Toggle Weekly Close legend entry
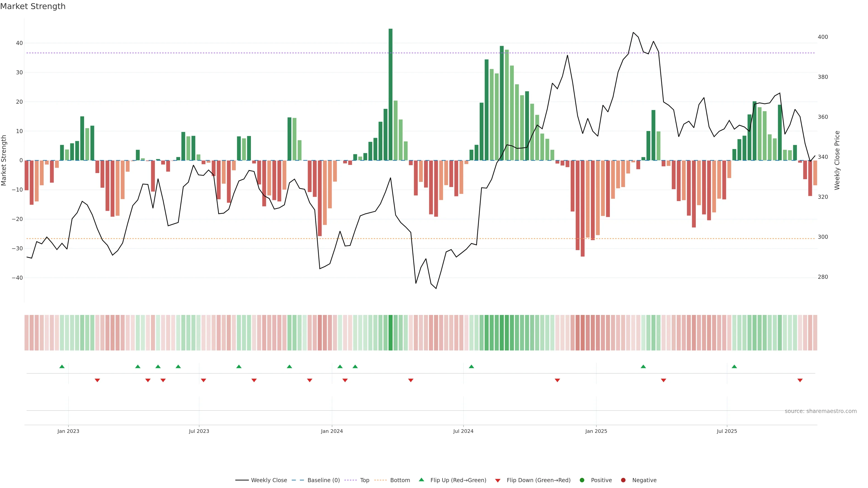This screenshot has height=488, width=868. click(269, 480)
